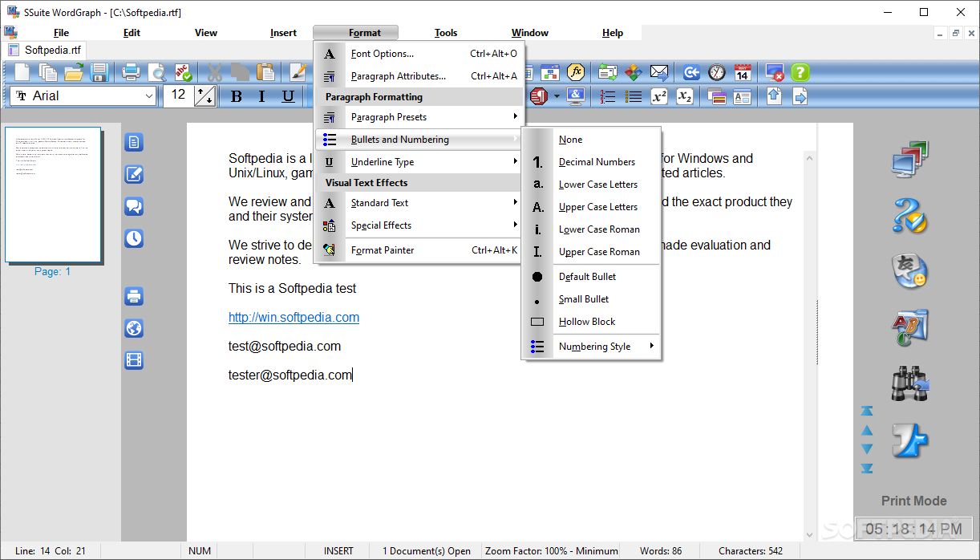The width and height of the screenshot is (980, 560).
Task: Open the Tools menu
Action: pyautogui.click(x=446, y=33)
